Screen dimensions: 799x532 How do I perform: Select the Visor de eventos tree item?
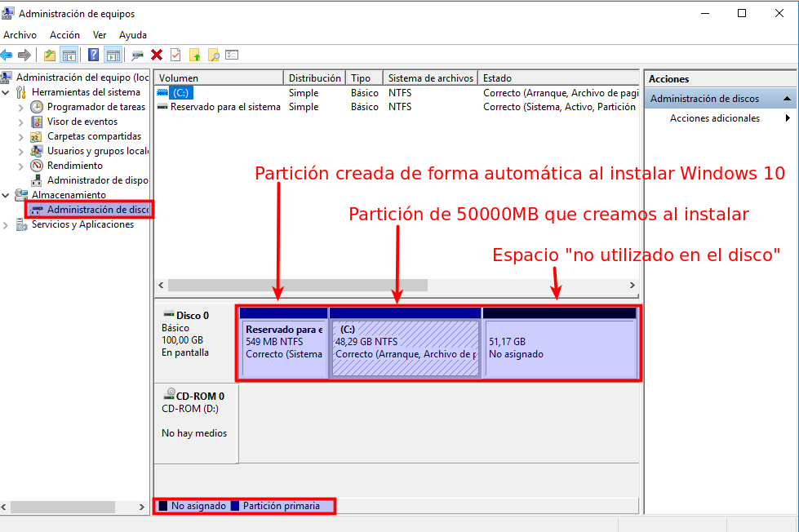[x=82, y=122]
